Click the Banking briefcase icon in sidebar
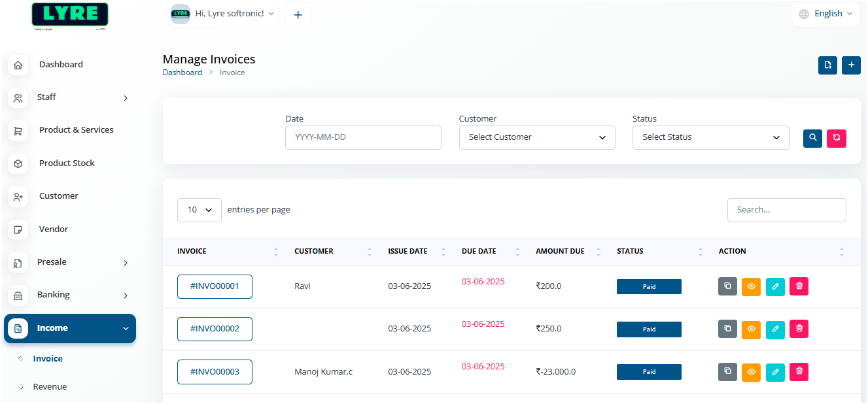 pos(18,295)
